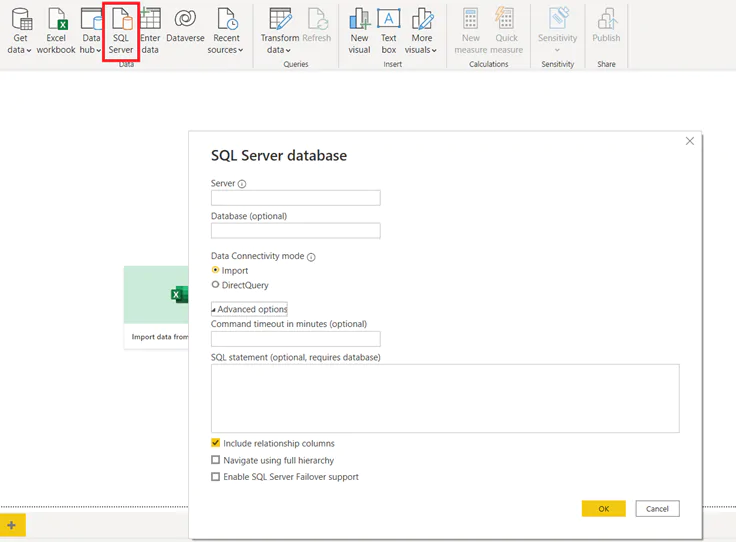Screen dimensions: 736x542
Task: Click the Server field info icon
Action: pos(242,184)
